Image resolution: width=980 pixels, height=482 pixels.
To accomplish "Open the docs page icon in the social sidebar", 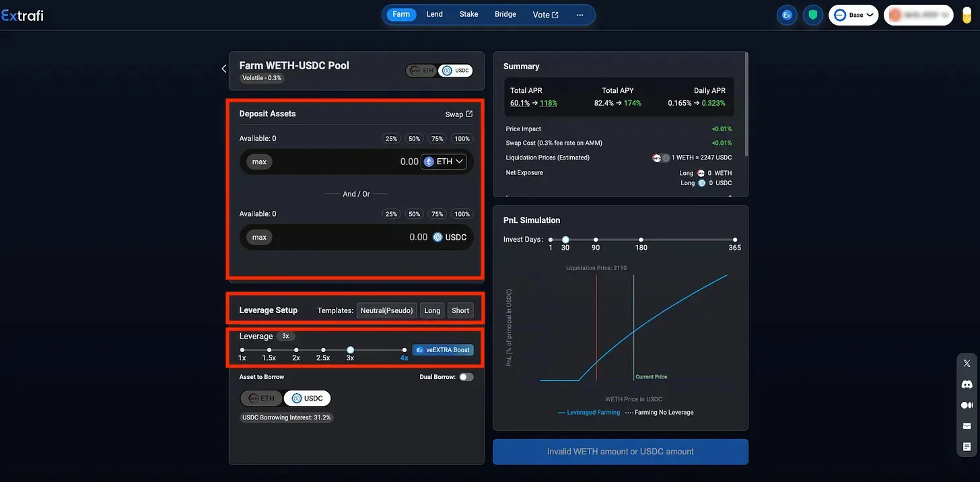I will [x=967, y=447].
